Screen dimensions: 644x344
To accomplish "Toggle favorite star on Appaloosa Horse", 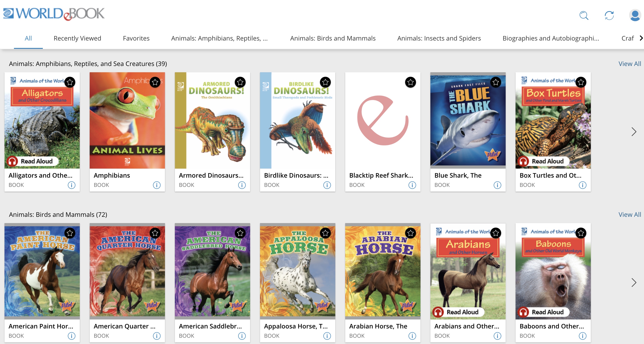I will pos(325,233).
